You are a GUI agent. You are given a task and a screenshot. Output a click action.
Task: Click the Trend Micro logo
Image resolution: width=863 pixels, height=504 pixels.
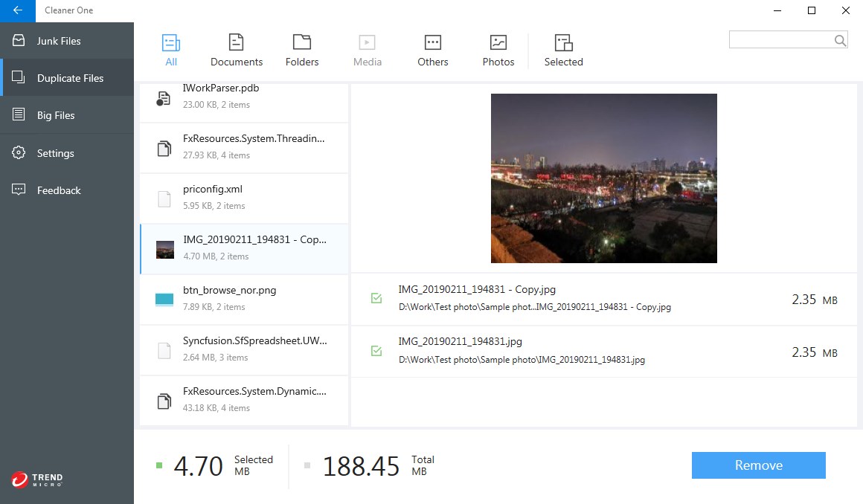tap(37, 479)
